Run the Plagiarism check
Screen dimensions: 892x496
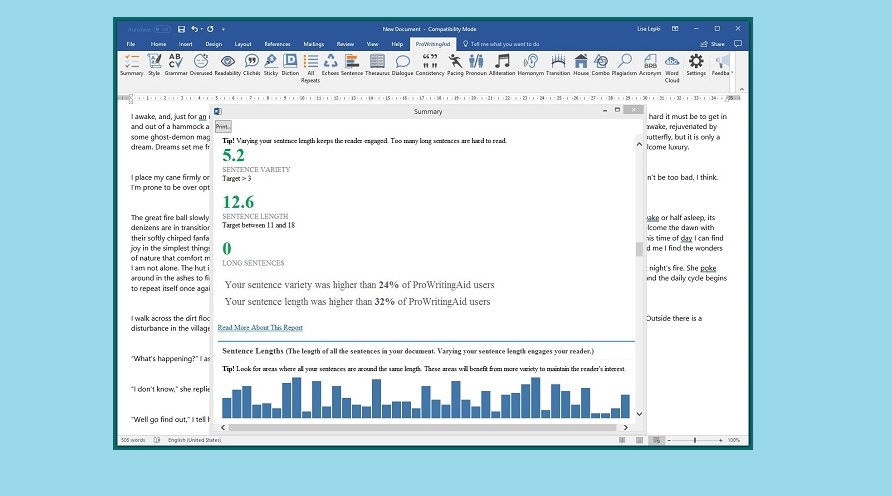(x=624, y=65)
